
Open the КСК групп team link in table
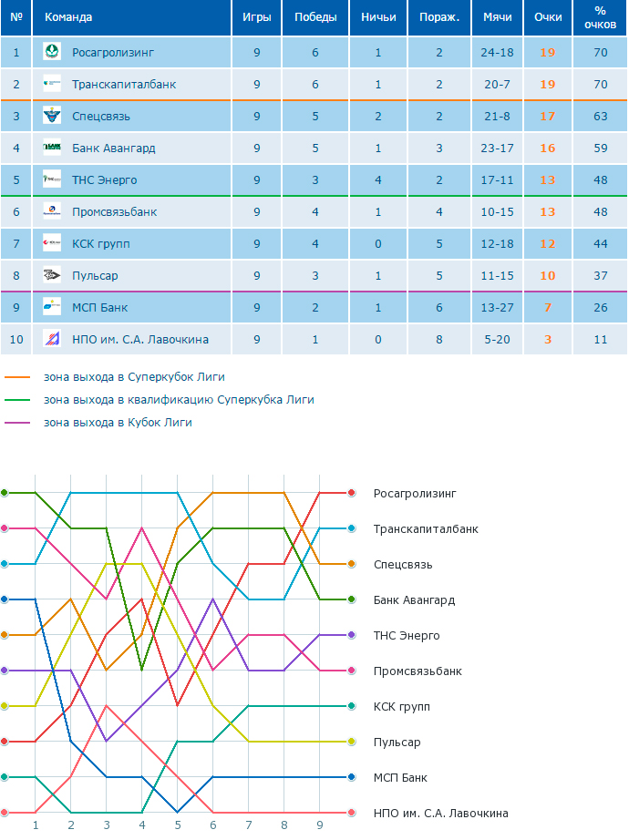tap(101, 244)
